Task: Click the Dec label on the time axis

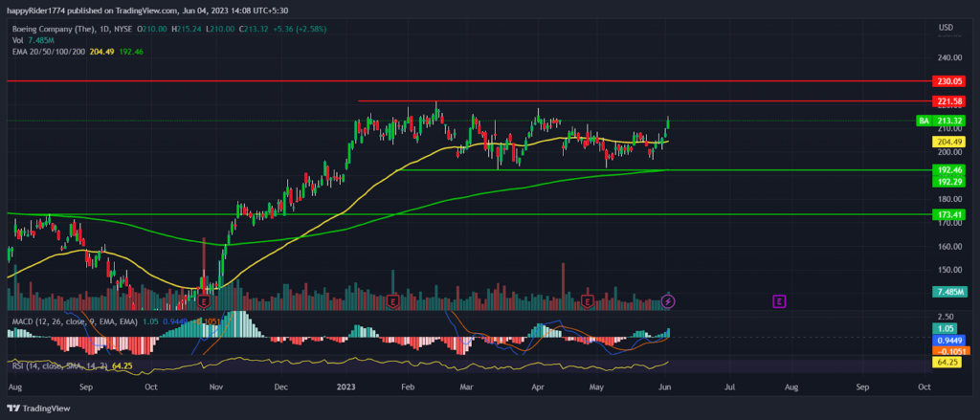Action: coord(280,387)
